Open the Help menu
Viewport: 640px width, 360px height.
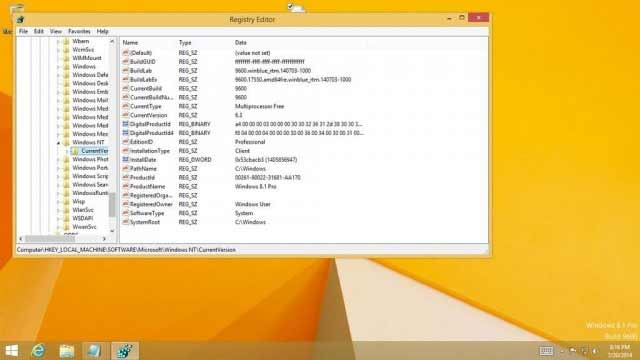(x=102, y=31)
